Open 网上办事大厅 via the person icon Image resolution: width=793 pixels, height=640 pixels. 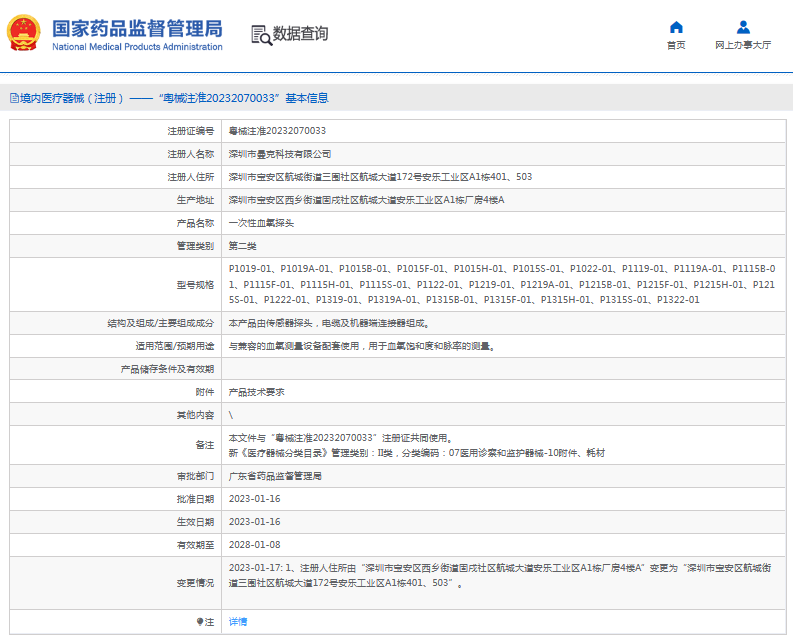point(743,27)
